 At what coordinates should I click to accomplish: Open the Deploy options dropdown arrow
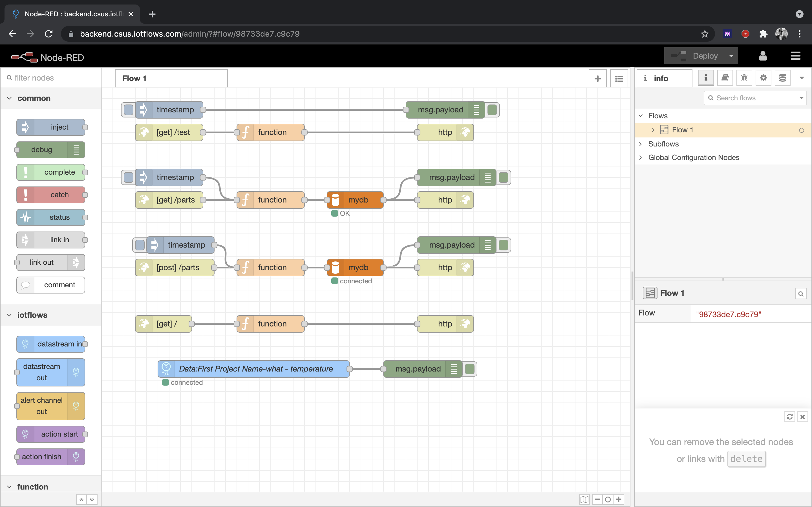coord(731,56)
